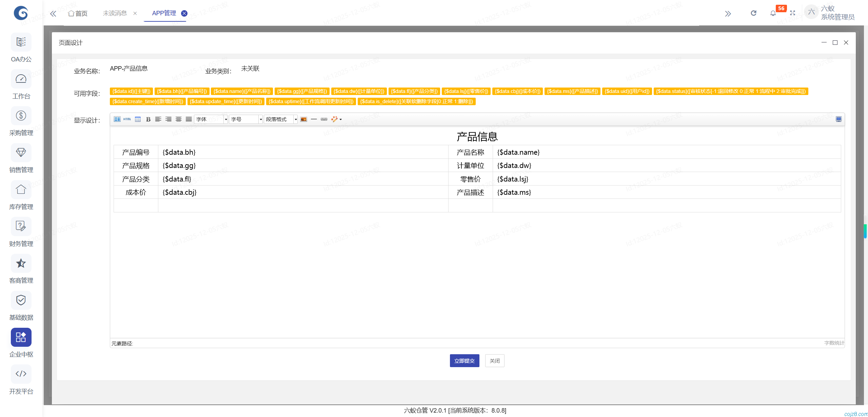Click the 关闭 button
Viewport: 868px width, 417px height.
tap(494, 361)
